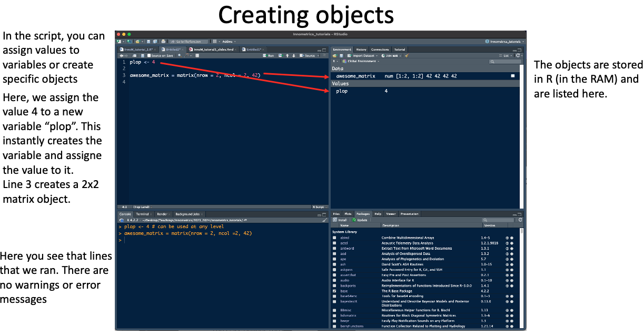The height and width of the screenshot is (335, 644).
Task: Click the find/replace magnifier in the editor toolbar
Action: (180, 55)
